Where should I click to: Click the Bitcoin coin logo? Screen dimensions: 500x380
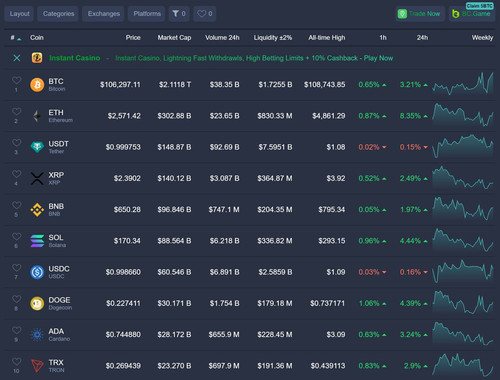pos(37,85)
